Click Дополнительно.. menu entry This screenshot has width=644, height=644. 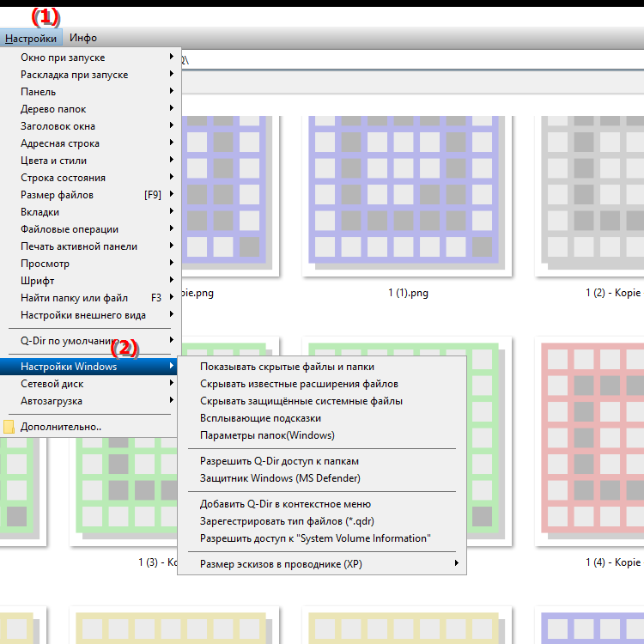[88, 427]
